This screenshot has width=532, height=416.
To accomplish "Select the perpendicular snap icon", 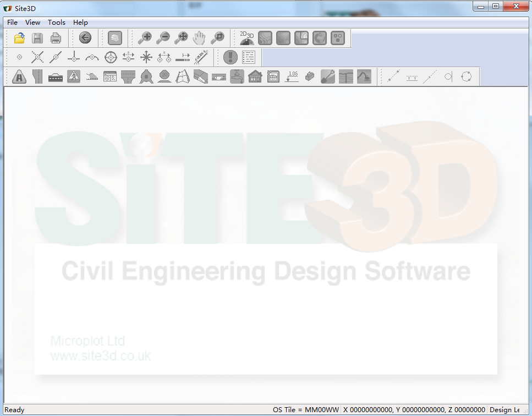I will pos(74,57).
